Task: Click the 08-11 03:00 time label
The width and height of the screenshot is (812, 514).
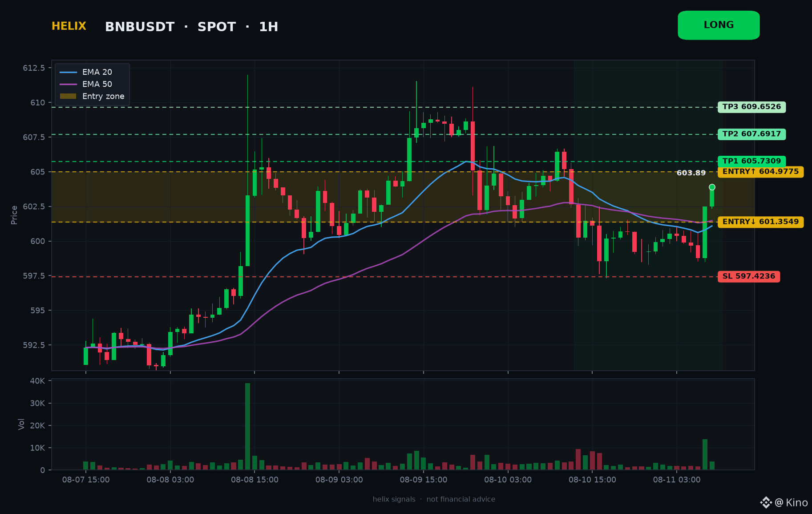Action: [x=677, y=480]
